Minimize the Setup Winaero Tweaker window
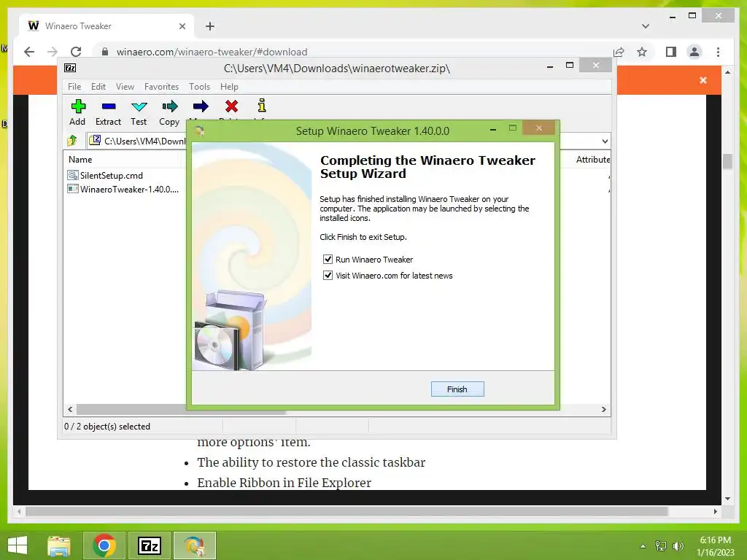 tap(493, 129)
